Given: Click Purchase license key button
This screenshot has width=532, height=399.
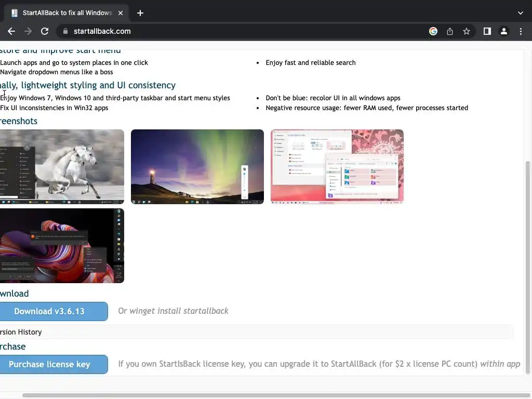Looking at the screenshot, I should (54, 364).
